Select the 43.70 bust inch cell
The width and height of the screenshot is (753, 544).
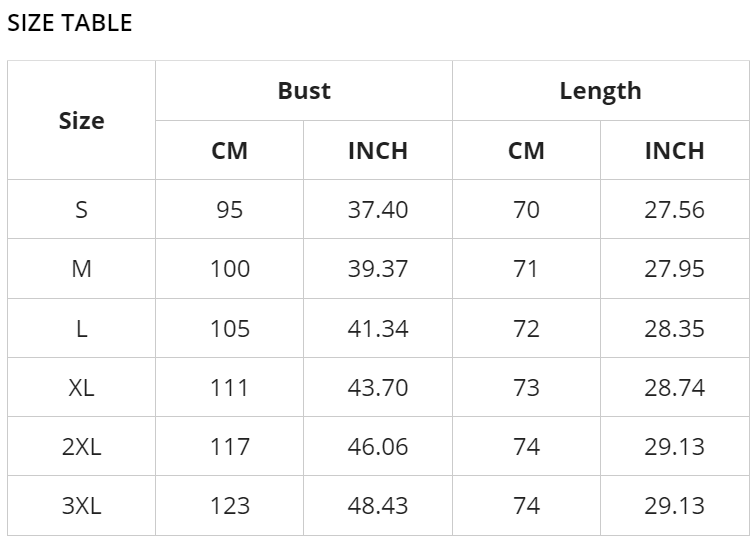378,387
